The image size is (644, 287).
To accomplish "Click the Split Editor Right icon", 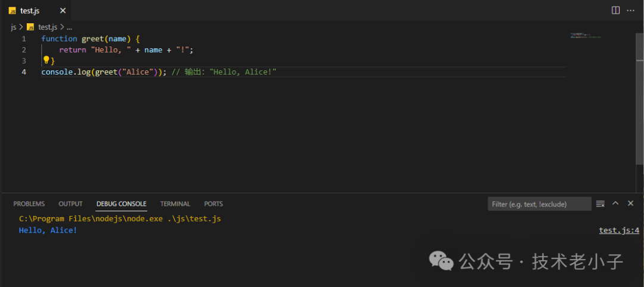I will pos(616,10).
